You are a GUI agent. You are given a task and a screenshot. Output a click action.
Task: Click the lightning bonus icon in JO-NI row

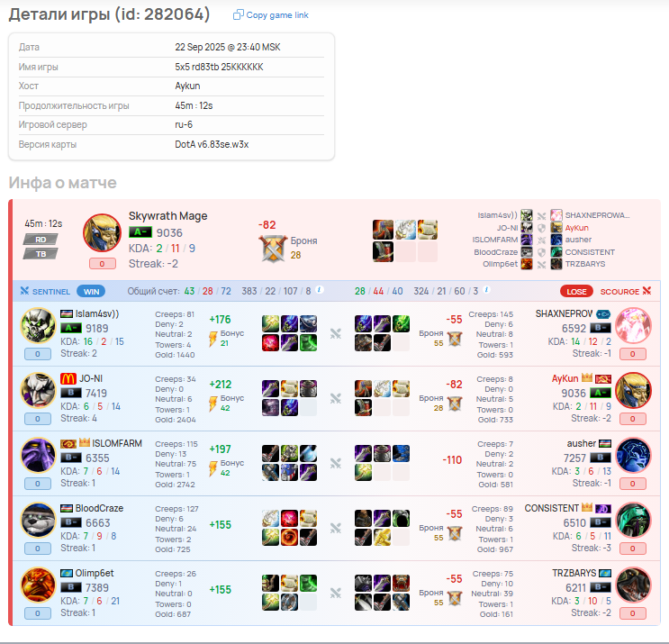tap(212, 404)
